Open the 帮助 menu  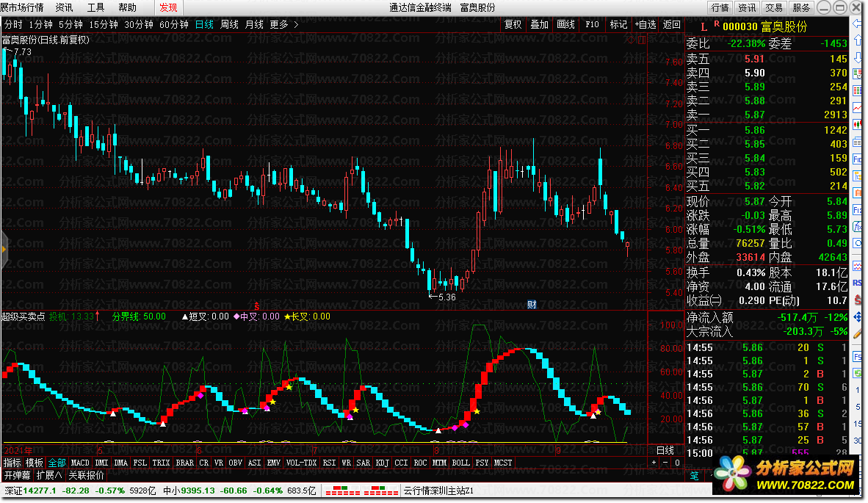(x=127, y=7)
